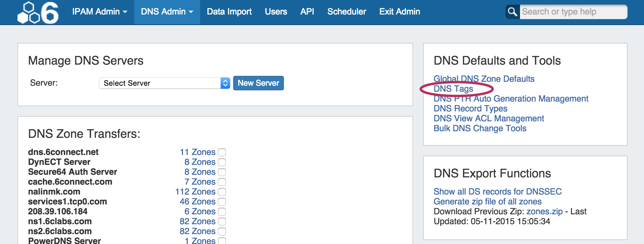Click the 112 Zones link

pyautogui.click(x=195, y=192)
